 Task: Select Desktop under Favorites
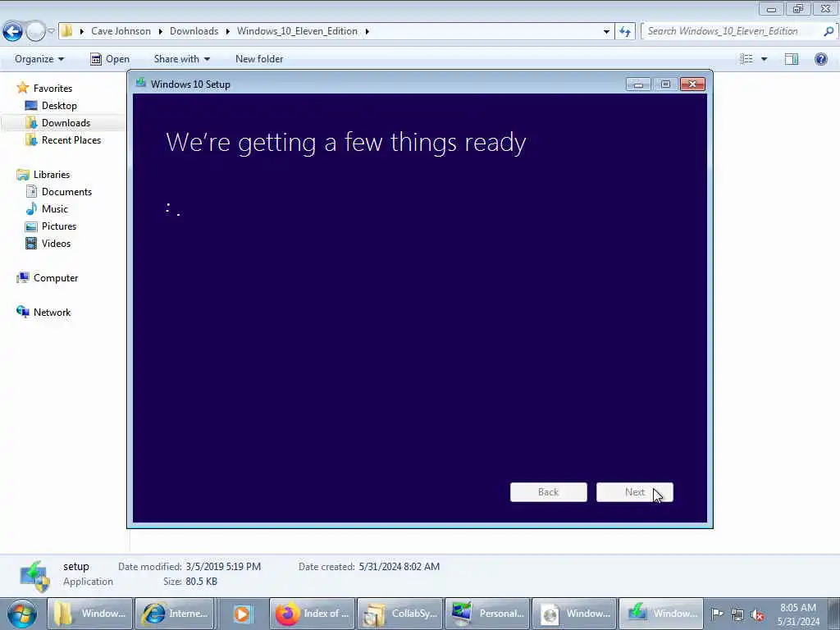click(x=59, y=106)
